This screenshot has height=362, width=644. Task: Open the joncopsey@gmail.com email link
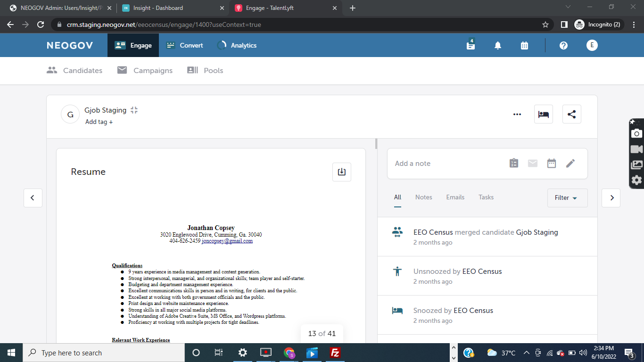pos(227,241)
